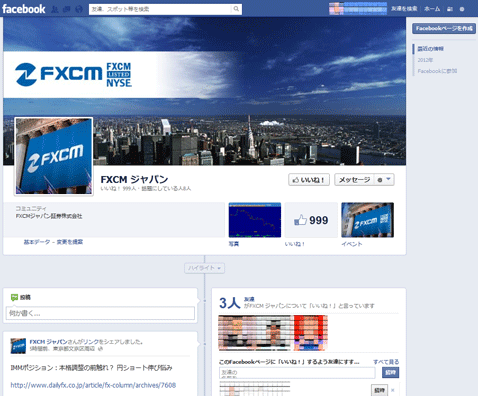This screenshot has width=478, height=396.
Task: Click the search magnifier icon
Action: click(x=236, y=9)
